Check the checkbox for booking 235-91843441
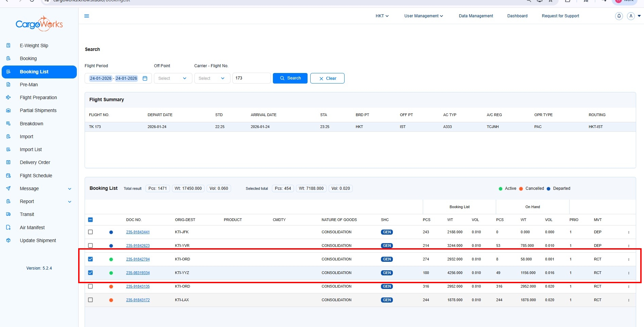 pos(90,232)
